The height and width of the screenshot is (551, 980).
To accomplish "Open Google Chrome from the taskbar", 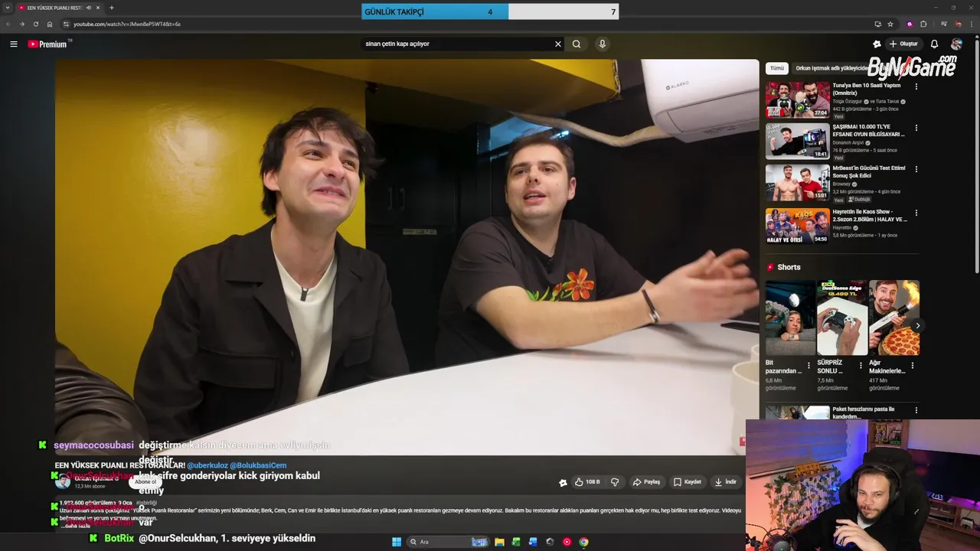I will pos(583,542).
